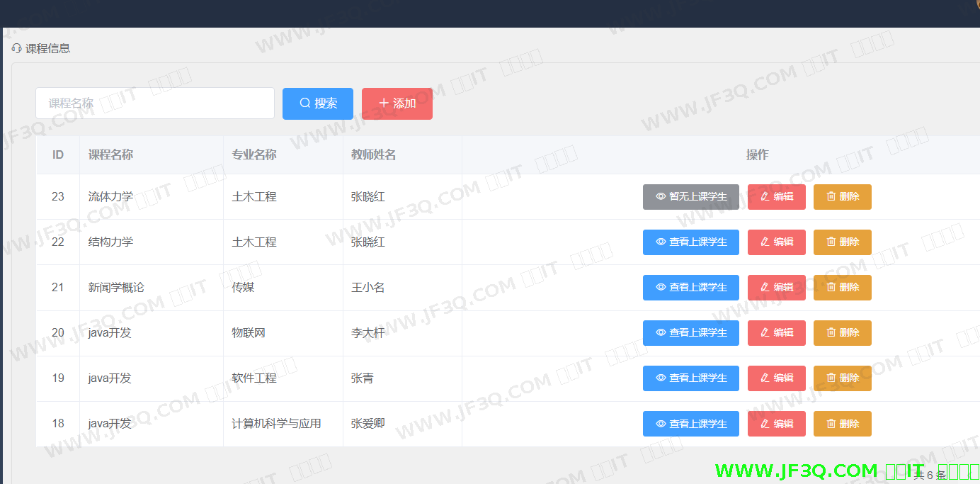Edit the 新闻学概论 course row

[776, 288]
